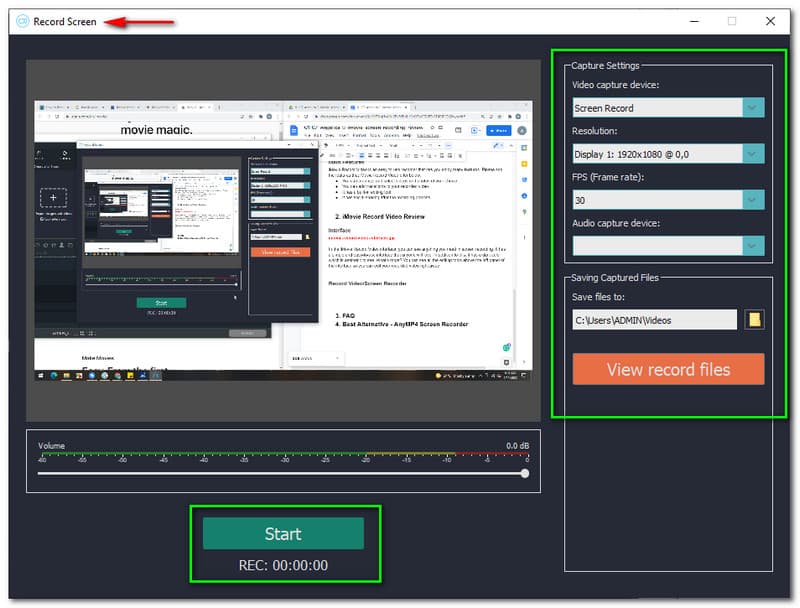The height and width of the screenshot is (608, 800).
Task: Click the Start recording button
Action: click(283, 534)
